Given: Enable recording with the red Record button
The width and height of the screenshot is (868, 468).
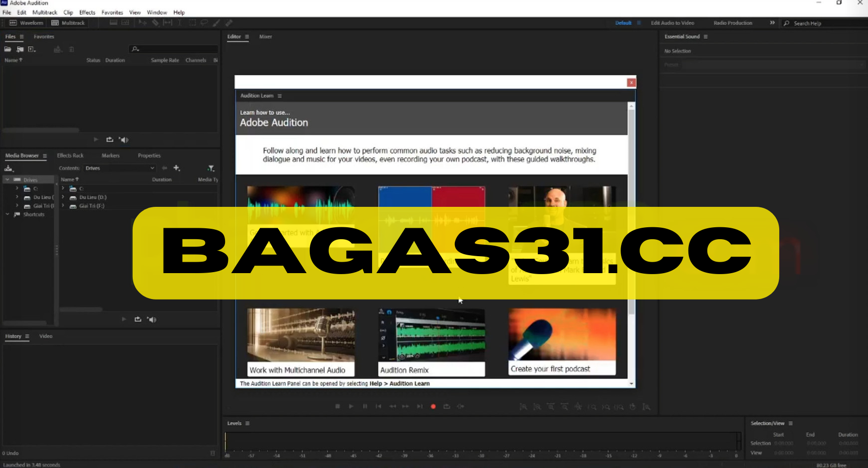Looking at the screenshot, I should click(433, 406).
